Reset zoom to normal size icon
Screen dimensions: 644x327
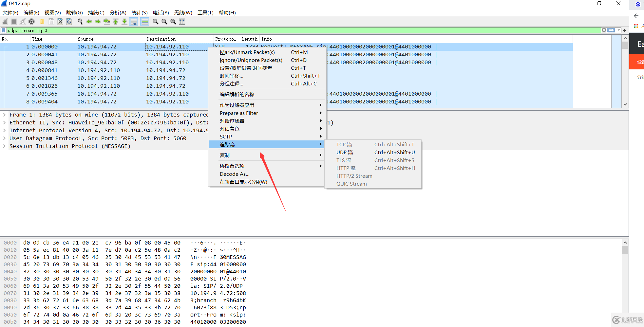(x=173, y=22)
